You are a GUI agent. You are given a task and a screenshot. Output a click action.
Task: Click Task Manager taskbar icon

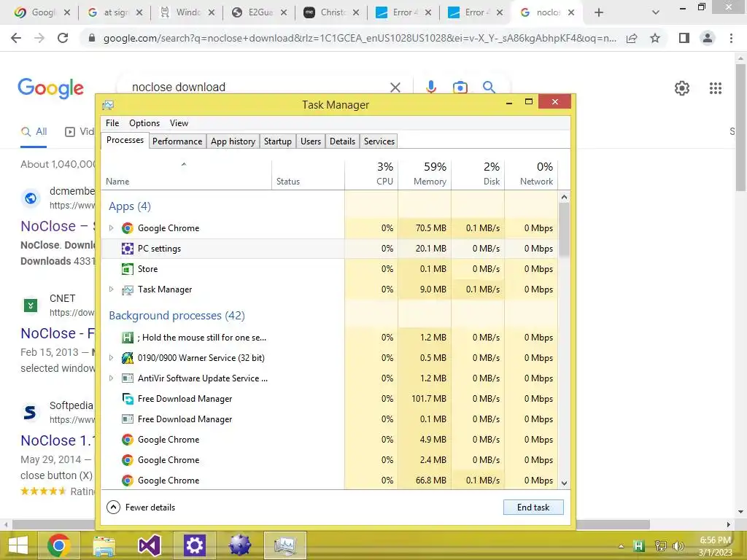[285, 545]
